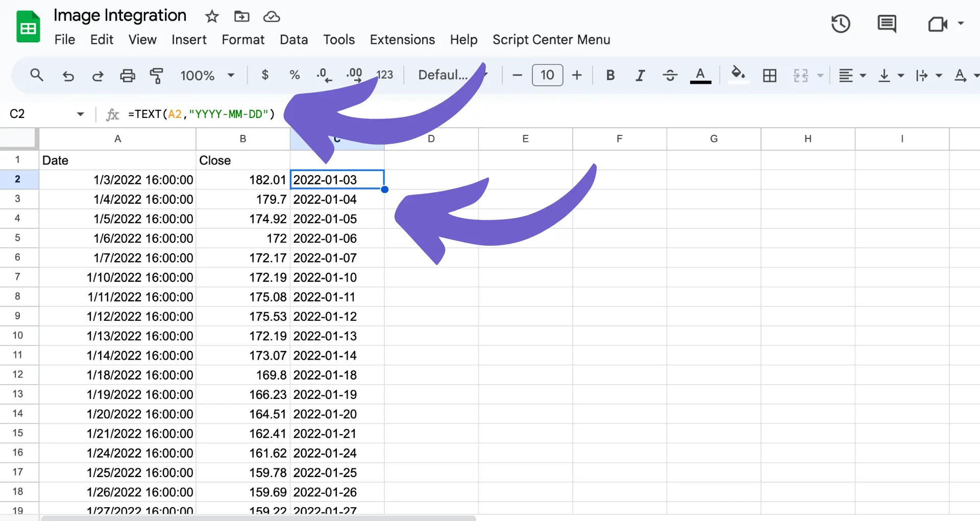Toggle bold formatting

[x=610, y=75]
